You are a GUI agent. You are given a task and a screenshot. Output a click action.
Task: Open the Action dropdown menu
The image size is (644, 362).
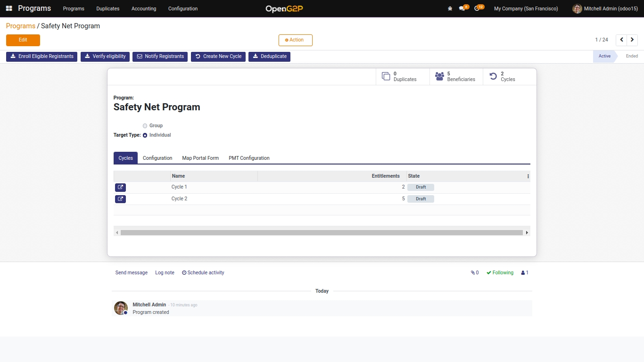(x=295, y=40)
